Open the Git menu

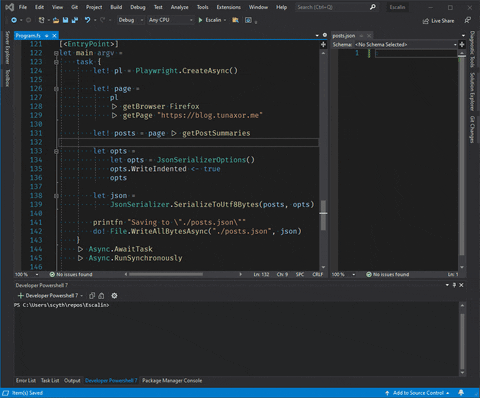click(74, 7)
